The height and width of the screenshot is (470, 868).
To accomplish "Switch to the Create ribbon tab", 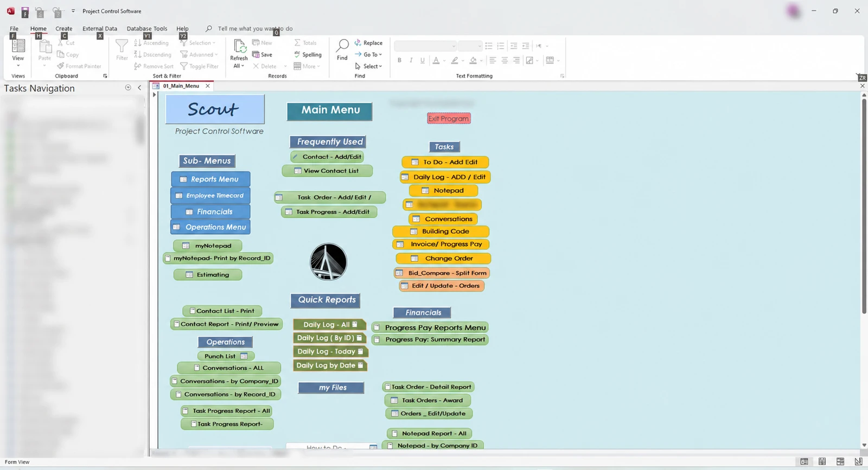I will click(x=63, y=29).
